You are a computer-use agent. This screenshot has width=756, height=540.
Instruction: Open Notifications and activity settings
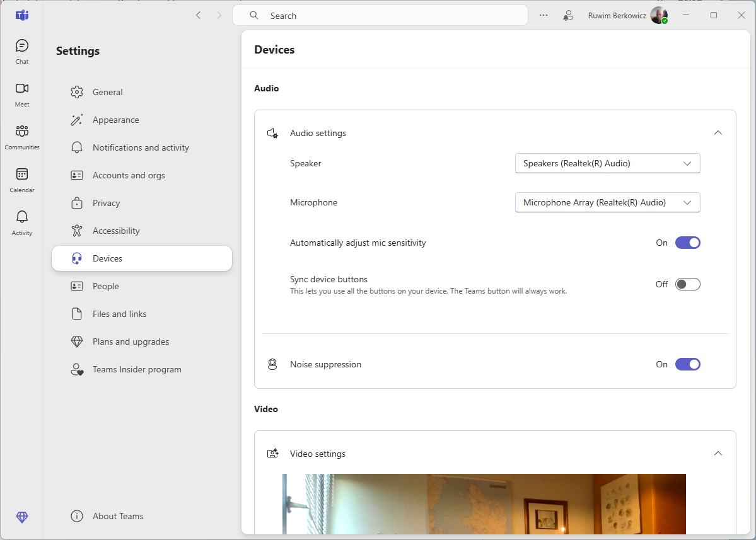click(142, 147)
